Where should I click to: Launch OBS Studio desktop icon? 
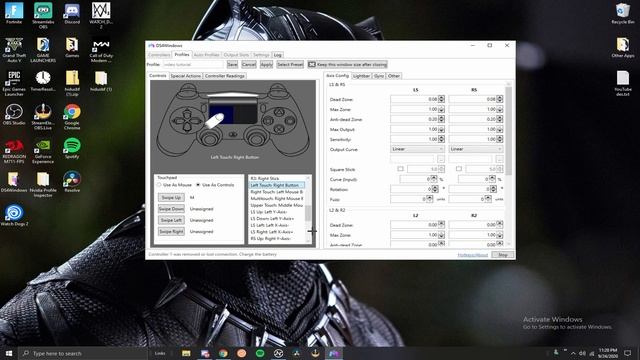[14, 114]
